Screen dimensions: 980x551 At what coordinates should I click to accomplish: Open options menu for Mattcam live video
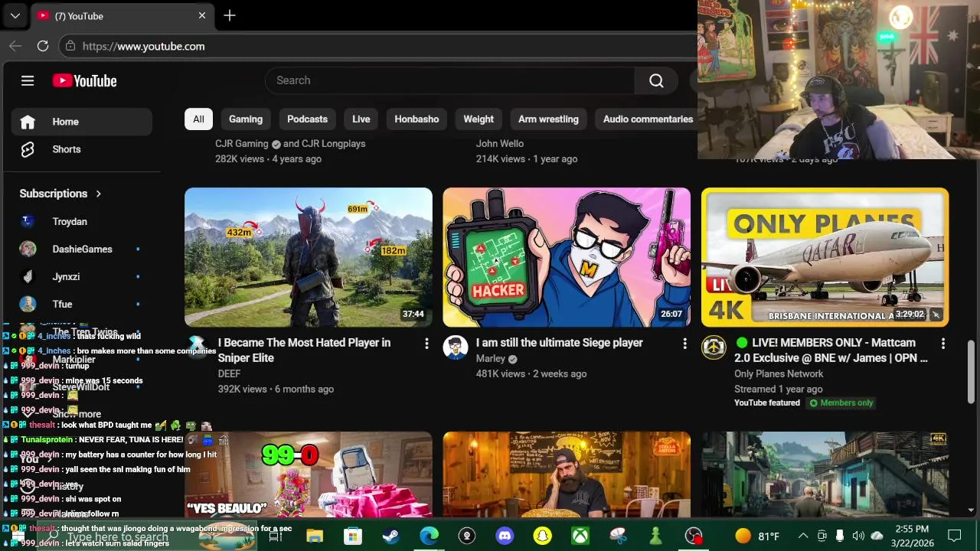coord(942,344)
